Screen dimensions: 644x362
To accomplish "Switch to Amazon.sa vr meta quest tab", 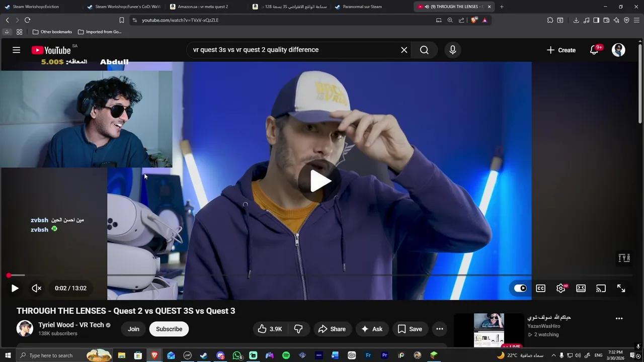I will point(206,7).
